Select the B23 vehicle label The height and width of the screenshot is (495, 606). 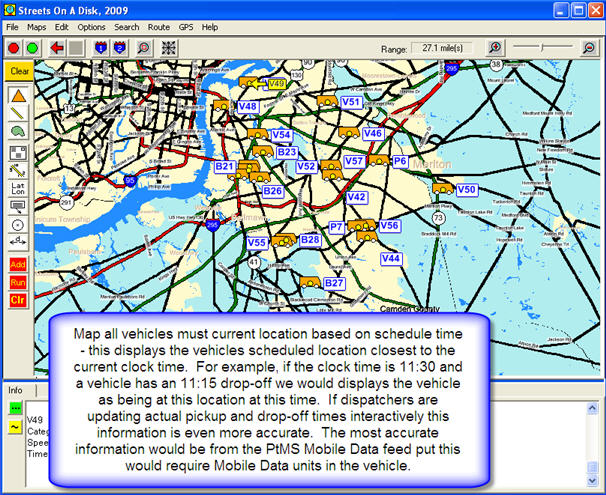[287, 152]
